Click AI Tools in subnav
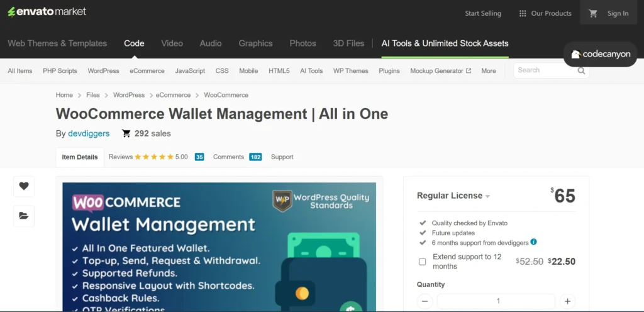This screenshot has width=644, height=312. click(x=311, y=70)
